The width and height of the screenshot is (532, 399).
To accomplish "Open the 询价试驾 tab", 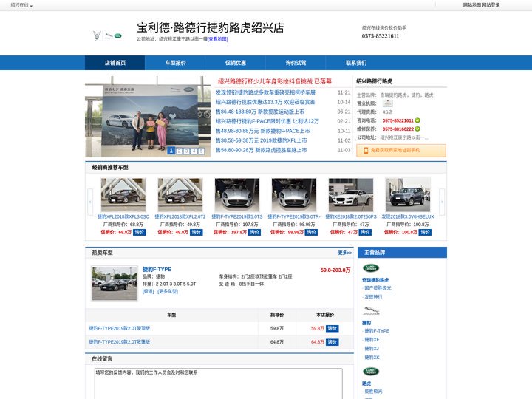I will point(296,63).
